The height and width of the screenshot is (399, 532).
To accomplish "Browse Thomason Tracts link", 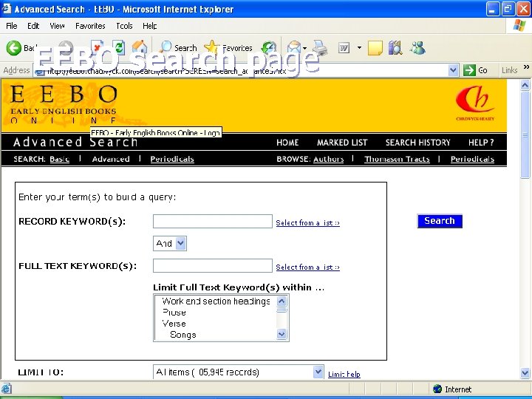I will tap(397, 159).
